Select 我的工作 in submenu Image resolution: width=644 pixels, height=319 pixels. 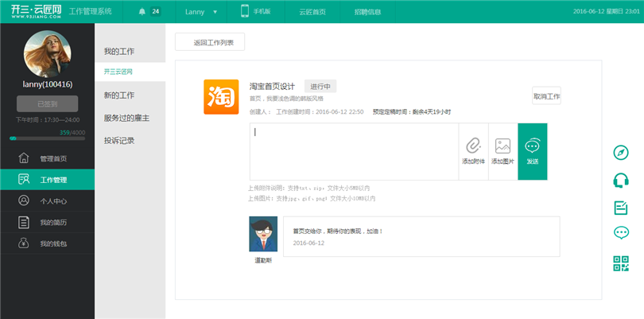pos(119,52)
